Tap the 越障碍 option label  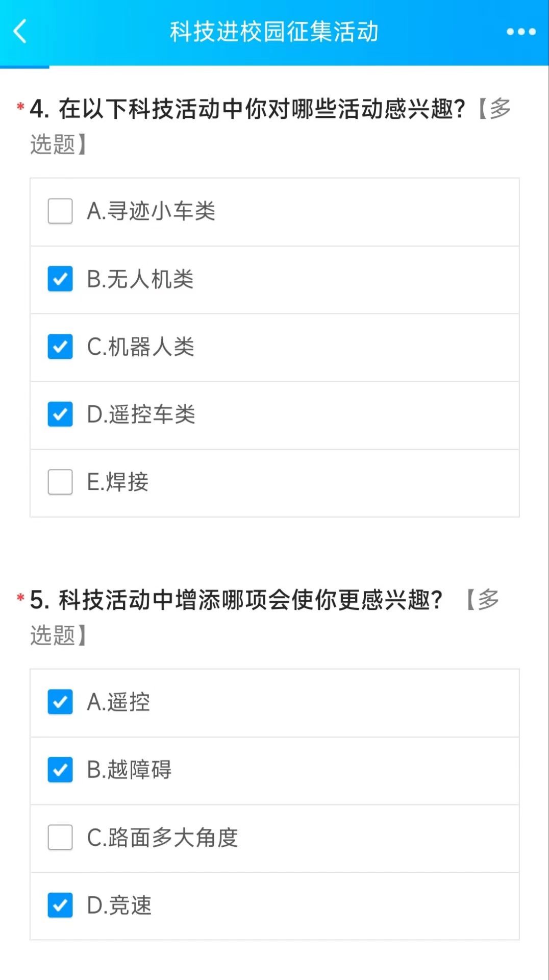[130, 770]
